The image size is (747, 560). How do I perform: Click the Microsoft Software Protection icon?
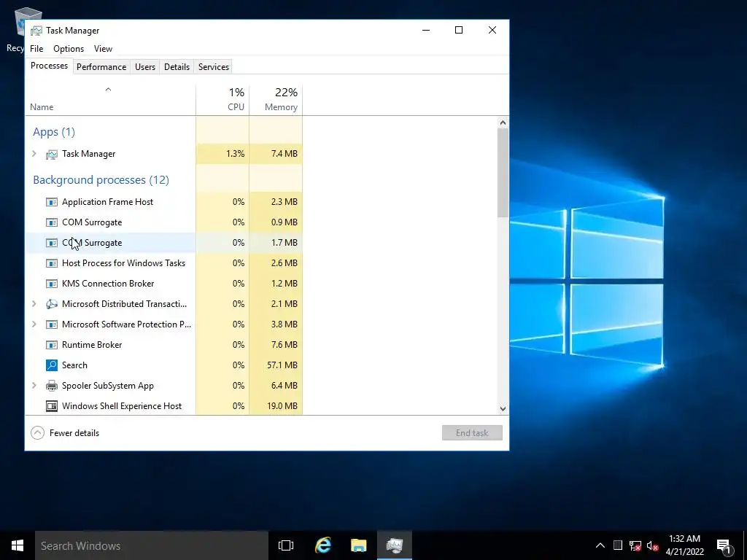tap(52, 324)
